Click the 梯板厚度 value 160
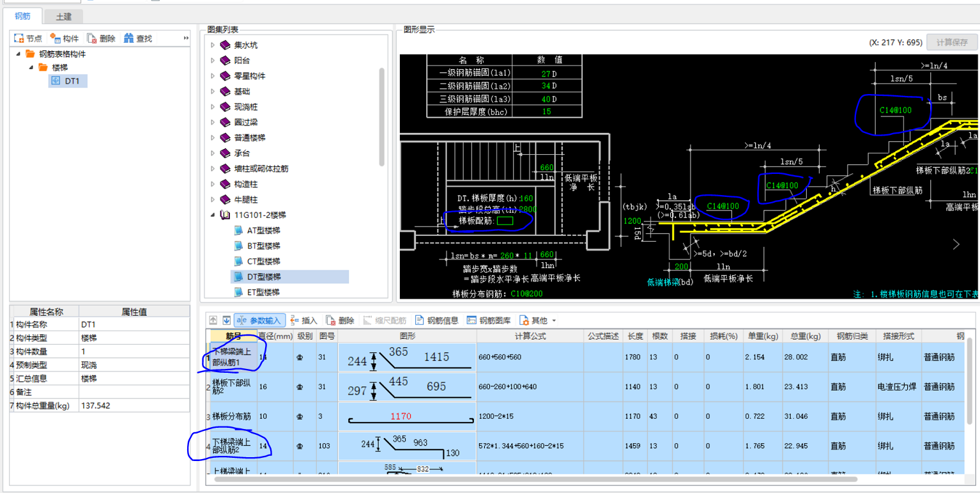Viewport: 980px width, 493px height. click(526, 198)
